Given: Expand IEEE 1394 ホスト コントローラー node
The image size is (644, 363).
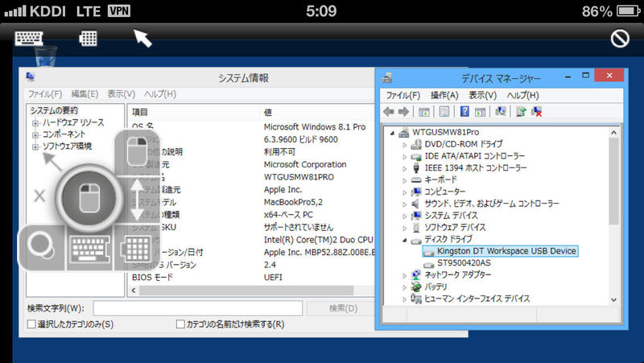Looking at the screenshot, I should click(x=405, y=168).
